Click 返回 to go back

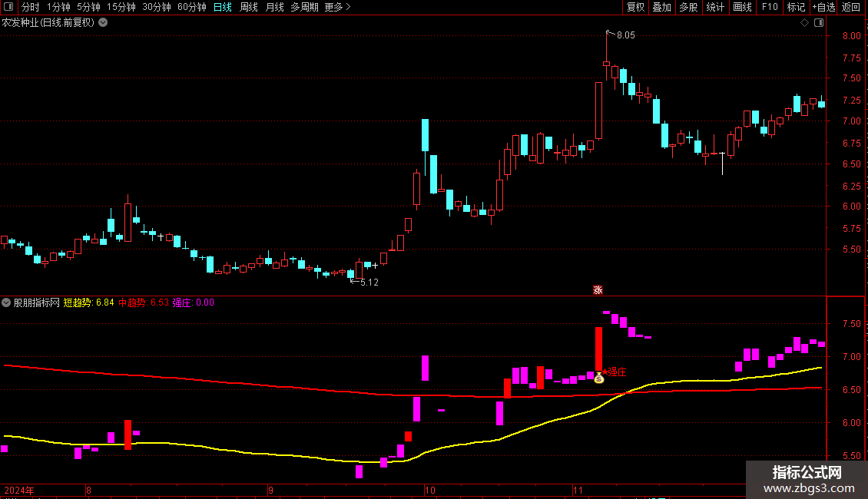click(851, 7)
